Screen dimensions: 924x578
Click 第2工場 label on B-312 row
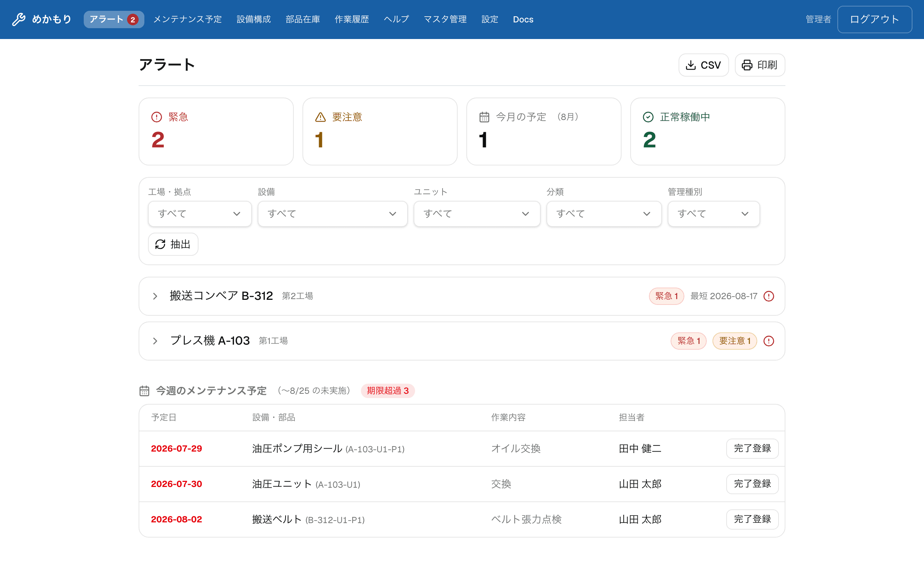pyautogui.click(x=297, y=296)
